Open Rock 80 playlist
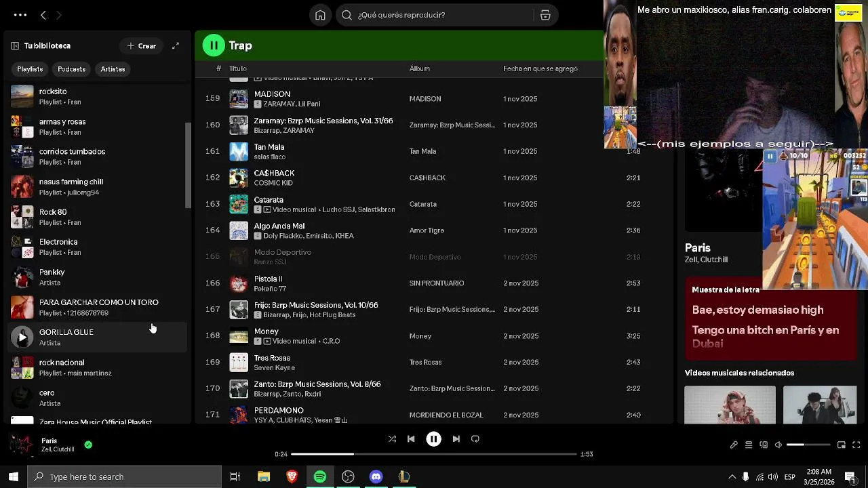The width and height of the screenshot is (868, 488). [x=98, y=217]
